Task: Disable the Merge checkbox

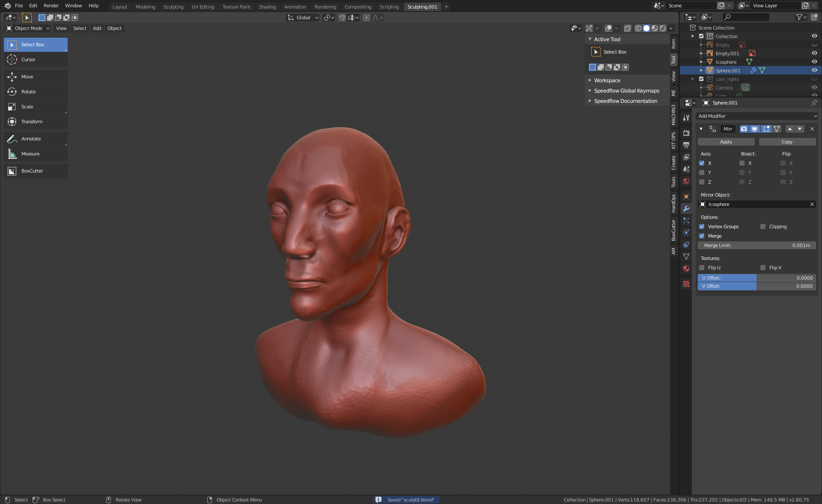Action: coord(702,236)
